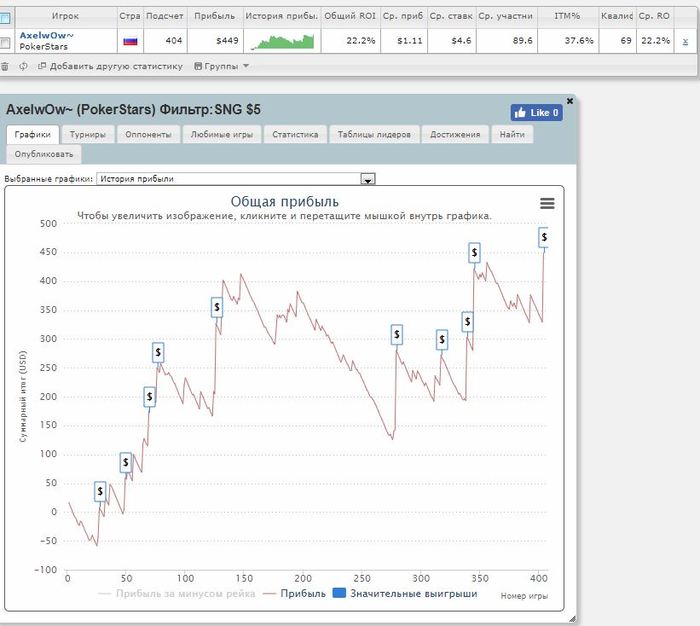700x626 pixels.
Task: Close the AxelwOw~ graph panel
Action: (570, 101)
